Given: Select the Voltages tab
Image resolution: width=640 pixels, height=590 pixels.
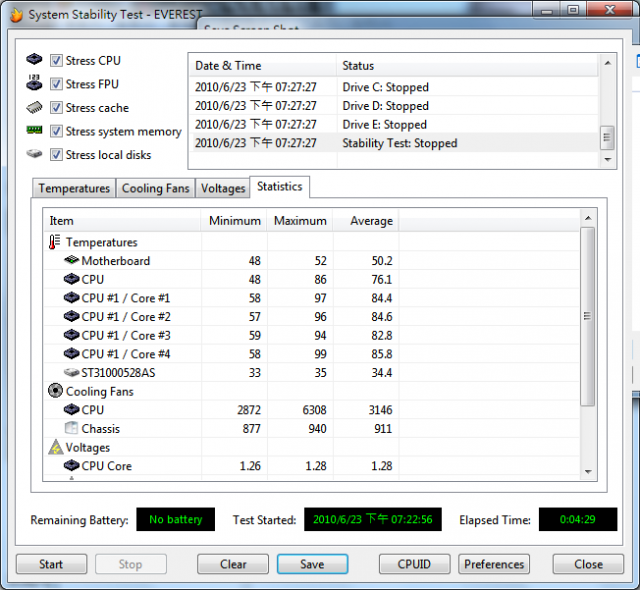Looking at the screenshot, I should pyautogui.click(x=222, y=188).
